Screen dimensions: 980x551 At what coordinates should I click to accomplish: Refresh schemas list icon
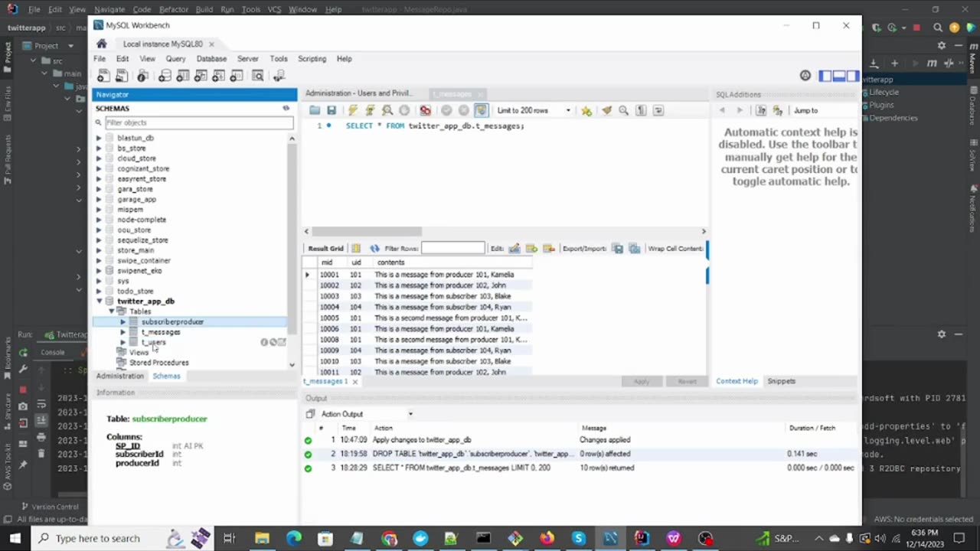pos(286,109)
